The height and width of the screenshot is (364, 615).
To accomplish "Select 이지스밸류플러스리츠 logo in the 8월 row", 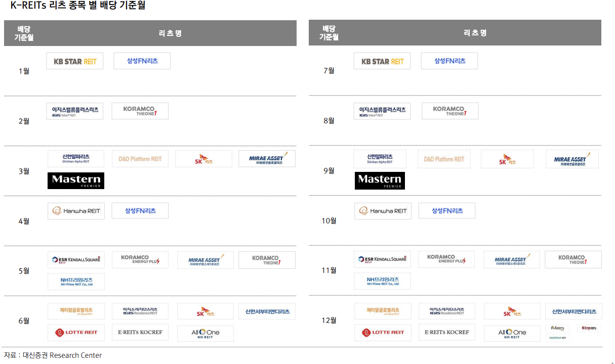I will (x=382, y=111).
